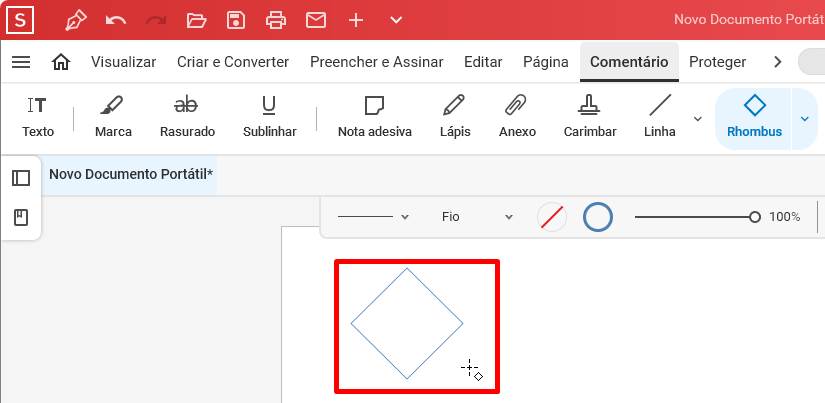Open the Fio line thickness dropdown
Viewport: 825px width, 403px height.
pyautogui.click(x=477, y=217)
